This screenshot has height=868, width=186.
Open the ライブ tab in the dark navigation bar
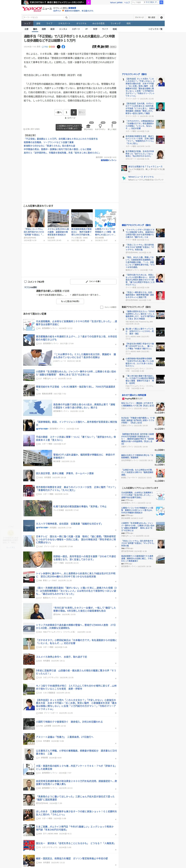[49, 24]
